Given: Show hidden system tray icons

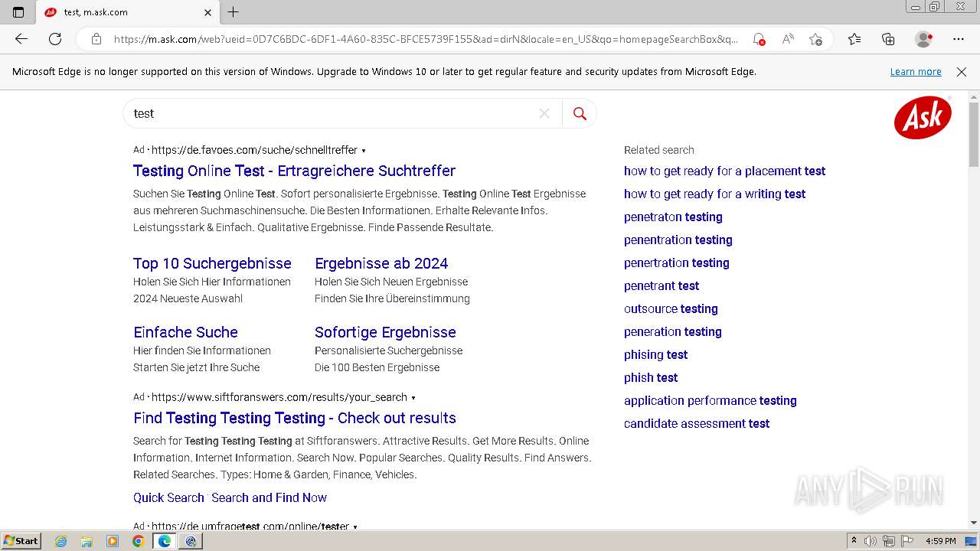Looking at the screenshot, I should (x=854, y=541).
